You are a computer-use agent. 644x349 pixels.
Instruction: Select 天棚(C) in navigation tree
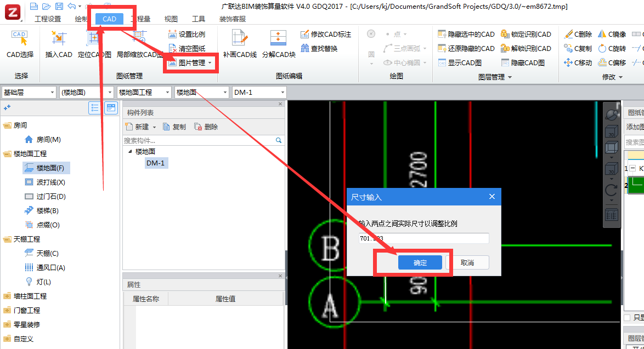pyautogui.click(x=42, y=254)
